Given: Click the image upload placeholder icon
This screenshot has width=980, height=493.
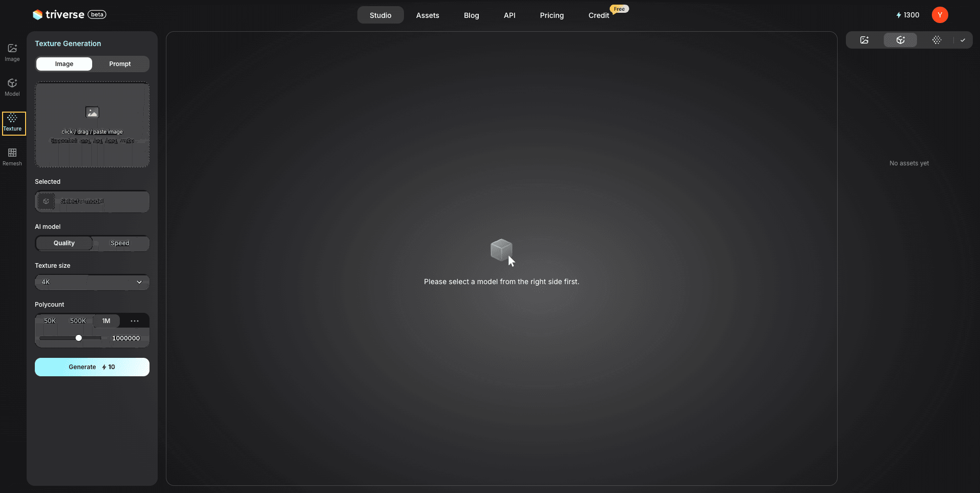Looking at the screenshot, I should (x=92, y=112).
